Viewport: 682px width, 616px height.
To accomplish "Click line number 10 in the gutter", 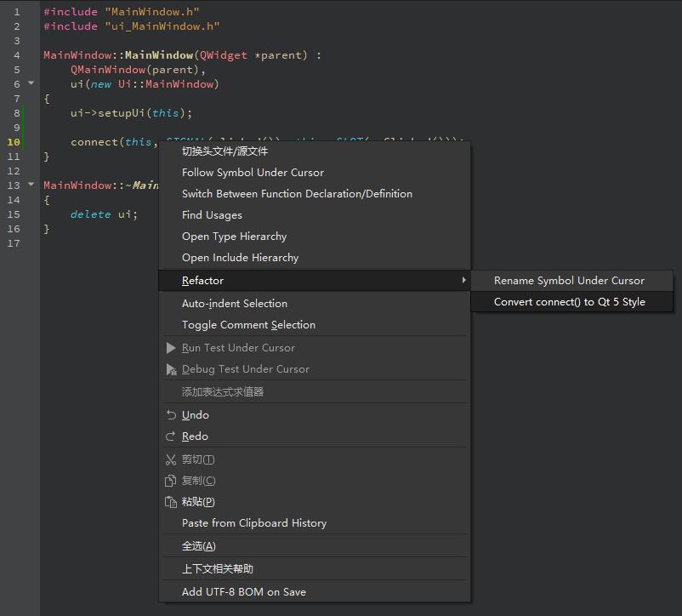I will click(14, 142).
